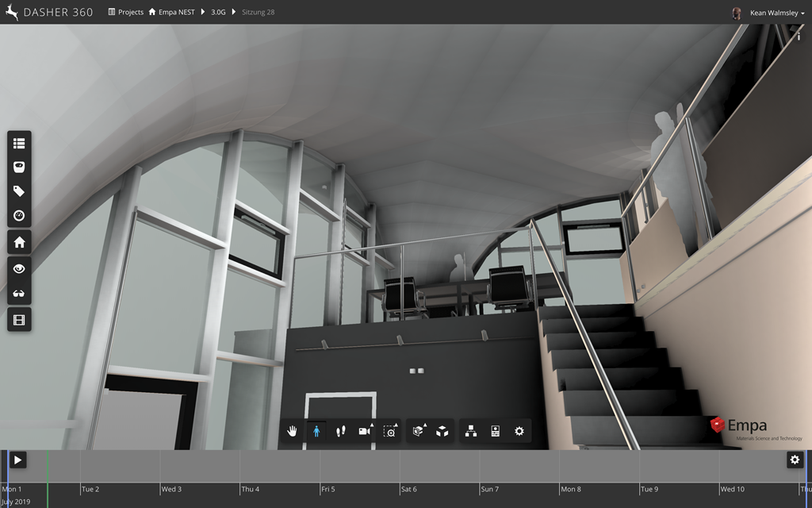Expand the camera tool options

(x=366, y=431)
